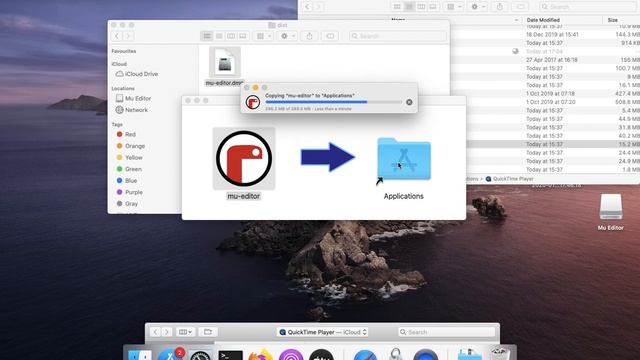Viewport: 640px width, 360px height.
Task: Open the Applications folder shortcut
Action: point(404,160)
